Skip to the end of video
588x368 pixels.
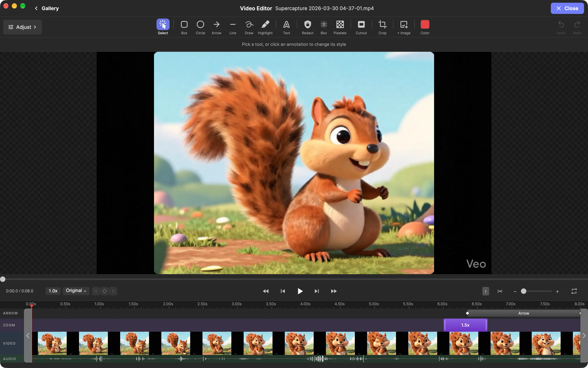[x=317, y=291]
